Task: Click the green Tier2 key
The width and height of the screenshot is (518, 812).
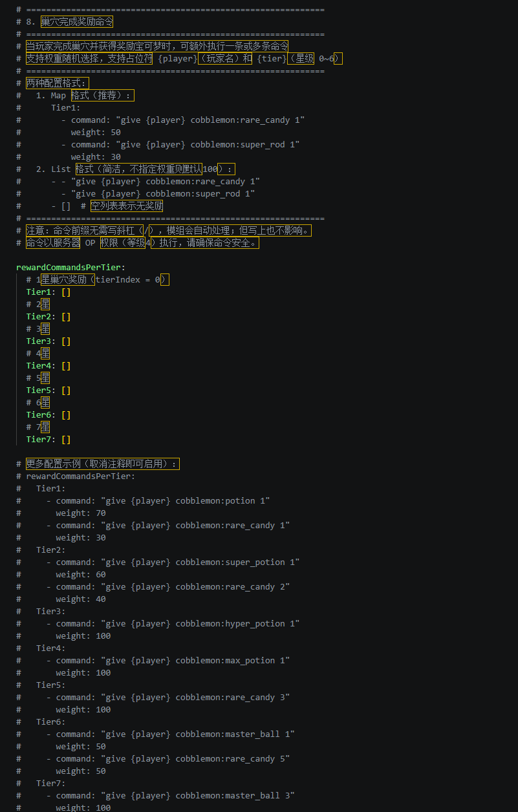Action: click(41, 317)
